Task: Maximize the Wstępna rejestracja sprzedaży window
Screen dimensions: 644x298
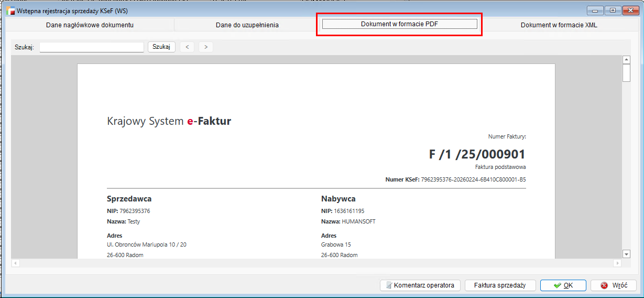Action: tap(612, 9)
